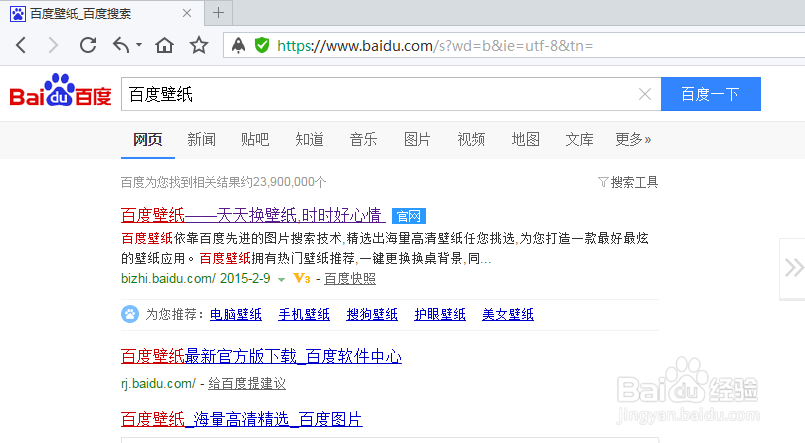Open the 搜狗壁纸 recommendation
Image resolution: width=805 pixels, height=443 pixels.
coord(372,314)
